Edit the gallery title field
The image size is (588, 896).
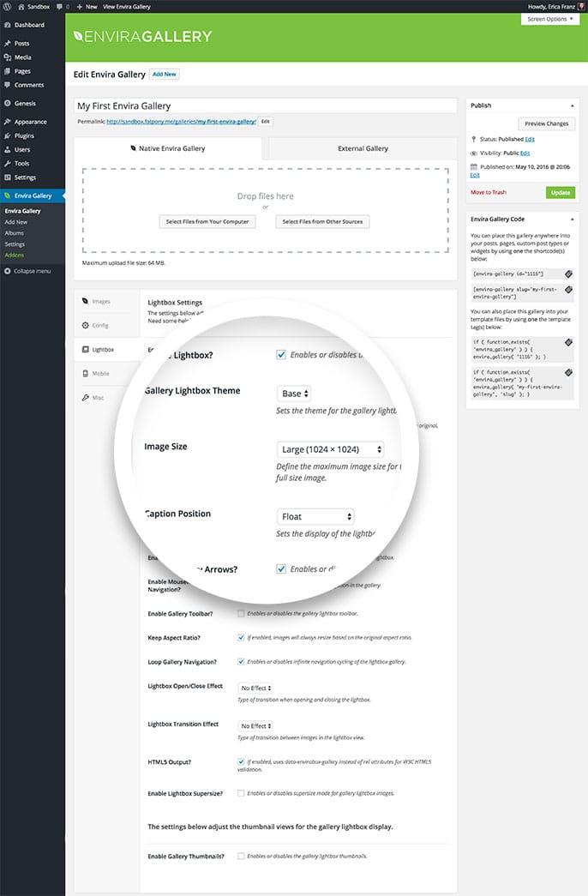[x=265, y=105]
